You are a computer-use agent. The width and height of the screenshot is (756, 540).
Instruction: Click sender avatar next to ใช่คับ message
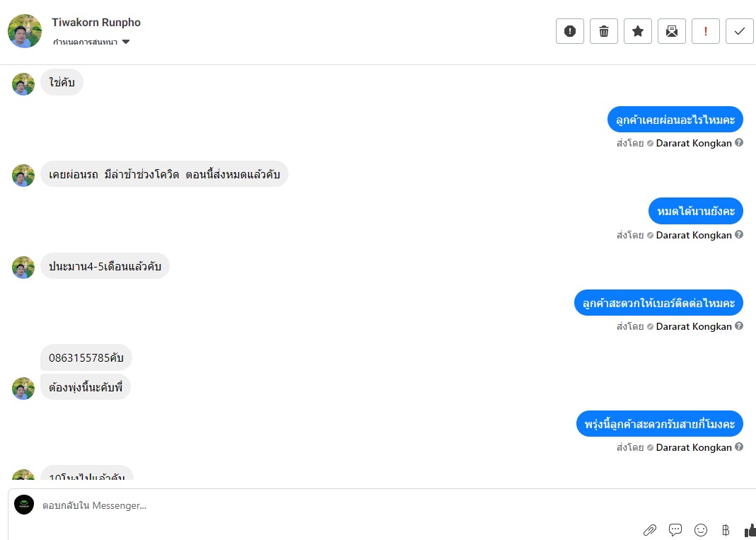click(23, 84)
